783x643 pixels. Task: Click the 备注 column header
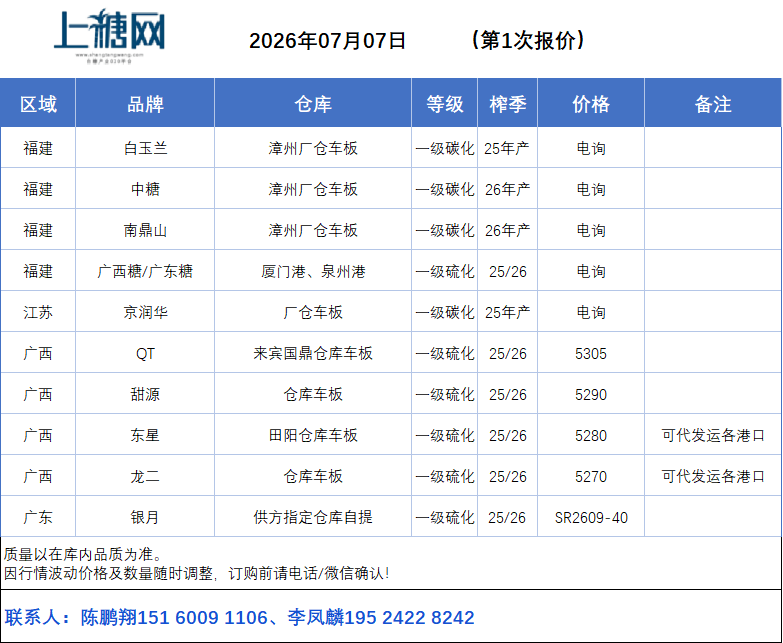click(x=713, y=104)
